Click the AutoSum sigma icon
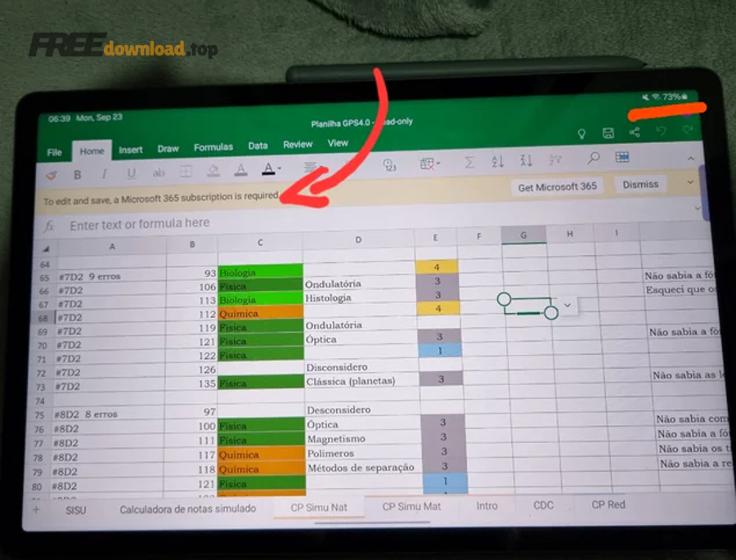Screen dimensions: 736x560 point(469,163)
